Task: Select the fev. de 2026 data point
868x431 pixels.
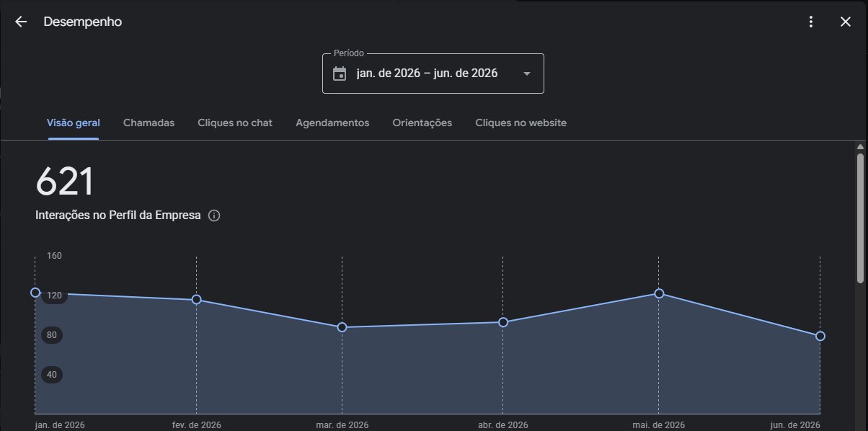Action: pos(196,300)
